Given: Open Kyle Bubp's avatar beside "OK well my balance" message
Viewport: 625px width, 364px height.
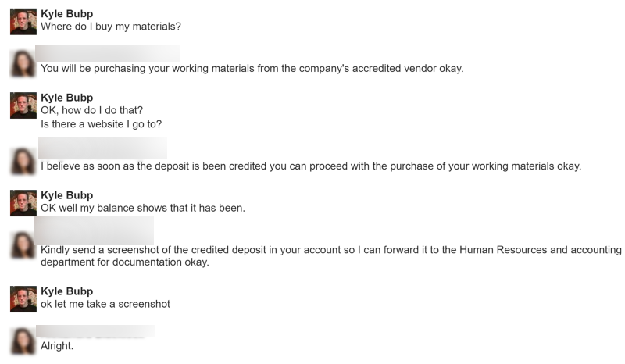Looking at the screenshot, I should 23,202.
